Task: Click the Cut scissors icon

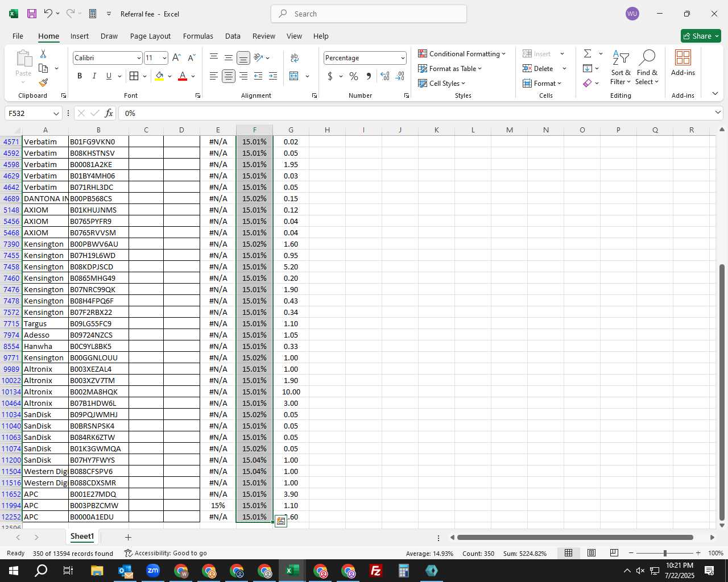Action: coord(43,53)
